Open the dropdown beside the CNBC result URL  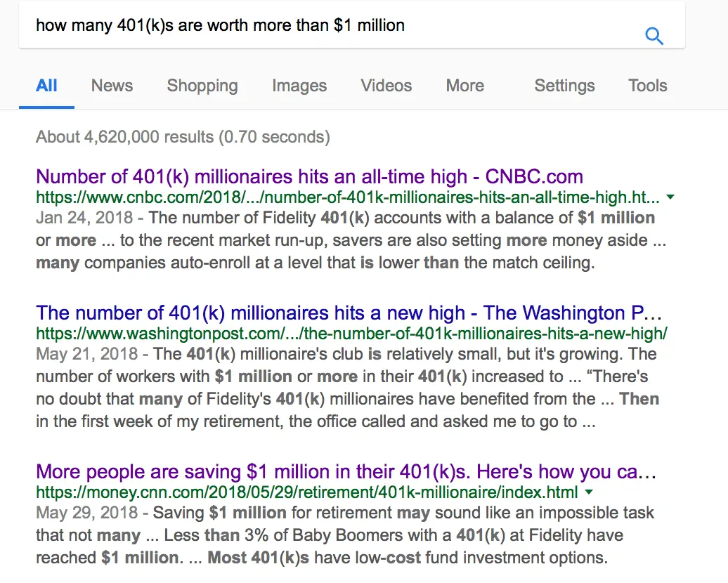coord(670,198)
